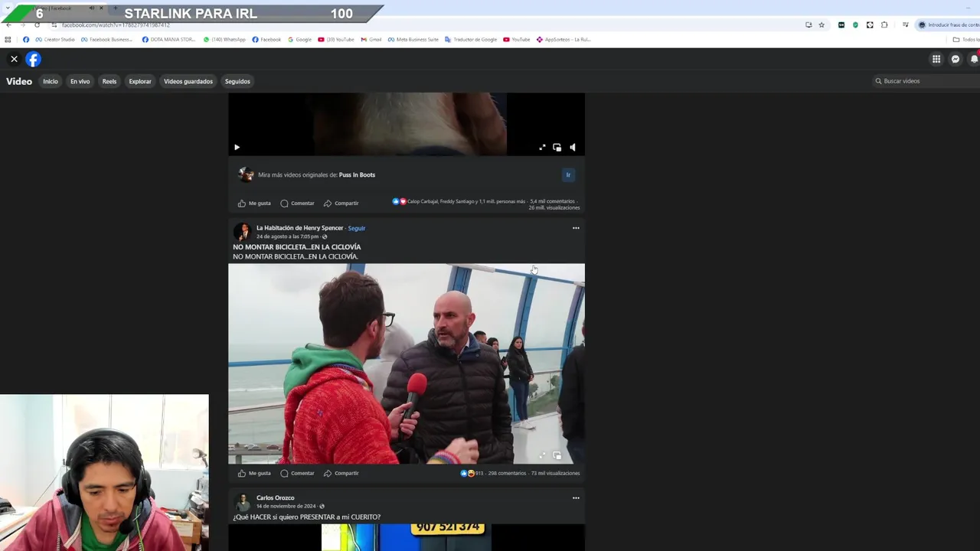
Task: Open the Extensions puzzle icon
Action: coord(884,25)
